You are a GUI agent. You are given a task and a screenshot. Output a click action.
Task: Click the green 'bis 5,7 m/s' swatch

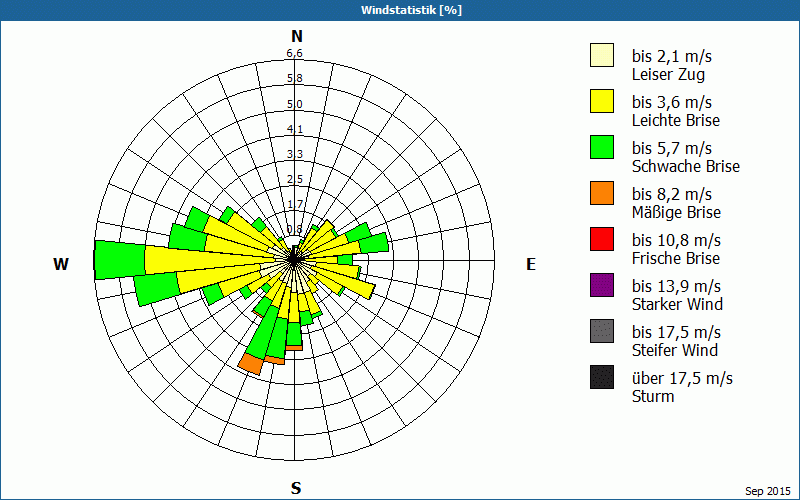pyautogui.click(x=602, y=147)
